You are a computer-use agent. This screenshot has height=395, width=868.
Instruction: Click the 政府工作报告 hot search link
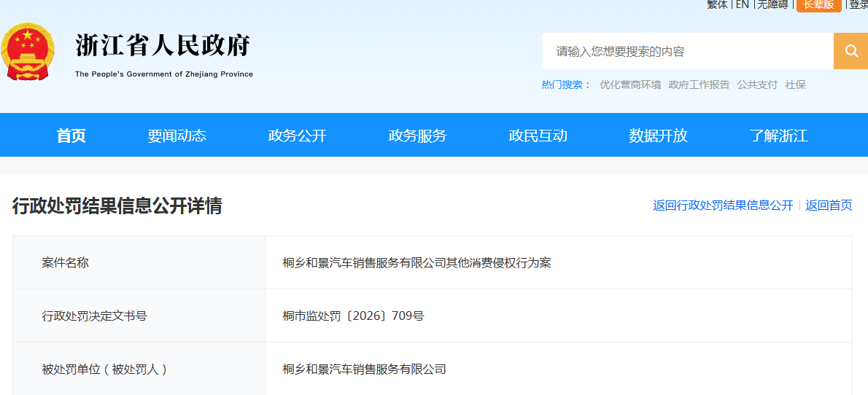pos(700,85)
